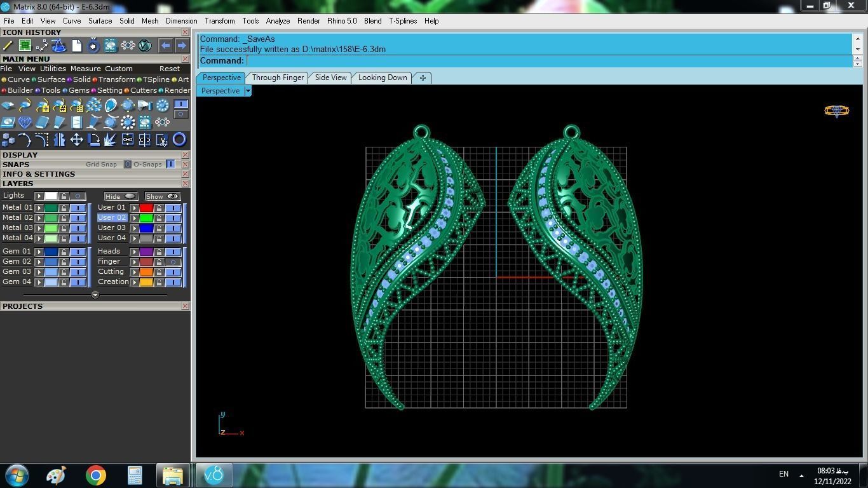Expand the Cutting layer arrow
The width and height of the screenshot is (868, 488).
(x=134, y=272)
